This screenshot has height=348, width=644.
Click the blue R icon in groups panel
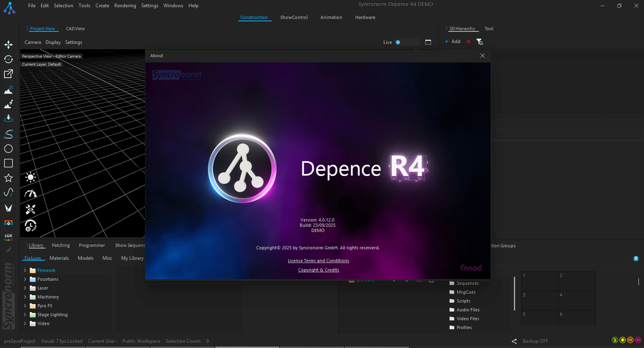pos(636,259)
